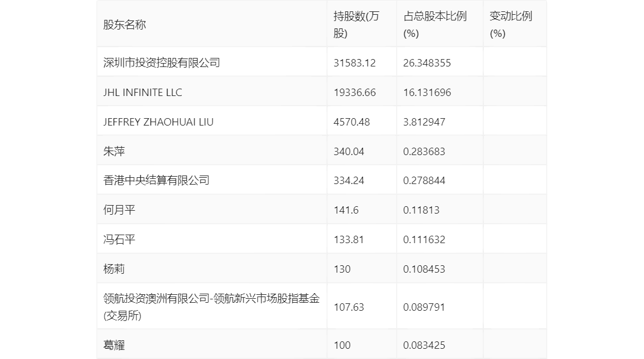The image size is (644, 359).
Task: Click percentage value 0.283683
Action: point(424,152)
